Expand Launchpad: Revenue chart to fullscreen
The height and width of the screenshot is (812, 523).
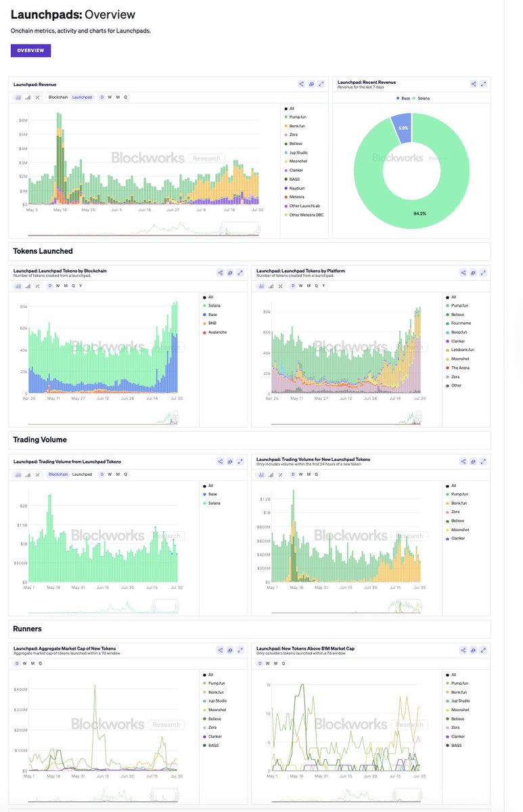321,84
